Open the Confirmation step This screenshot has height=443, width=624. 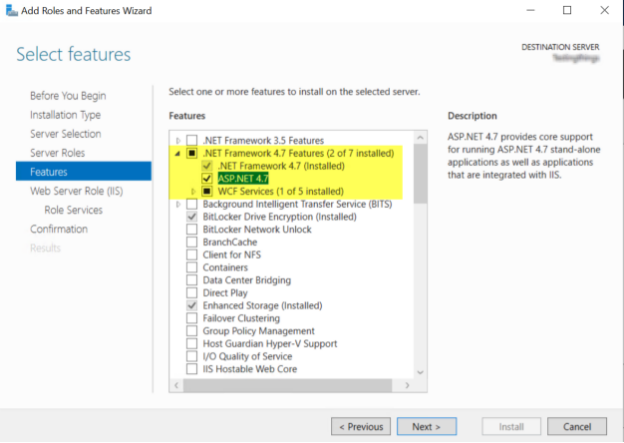tap(59, 229)
